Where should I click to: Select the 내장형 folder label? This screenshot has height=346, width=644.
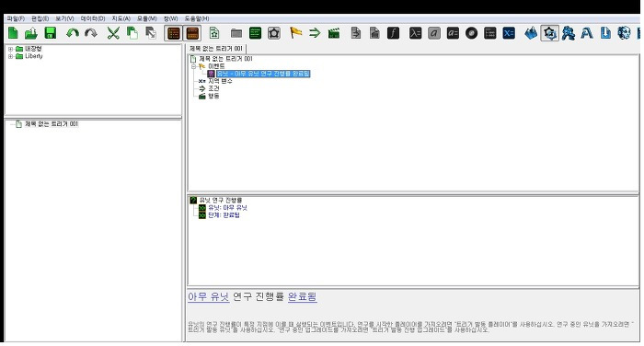pos(33,49)
